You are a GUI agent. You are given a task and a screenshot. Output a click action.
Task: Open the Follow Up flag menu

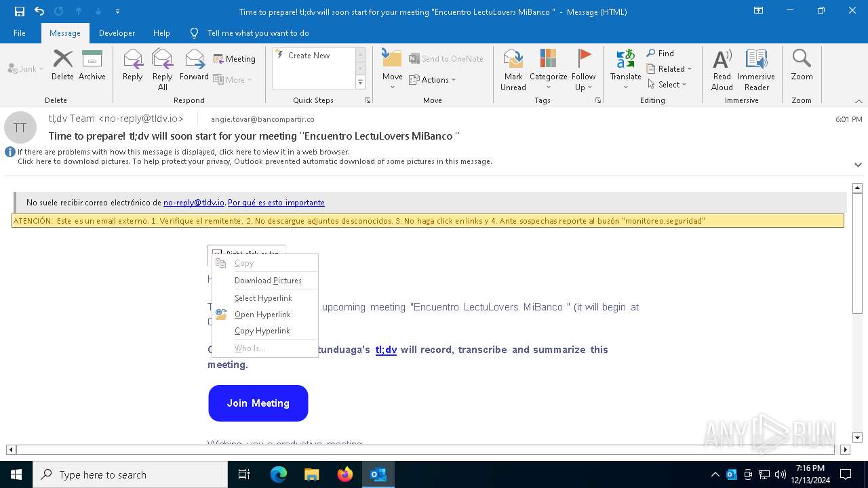pos(583,69)
